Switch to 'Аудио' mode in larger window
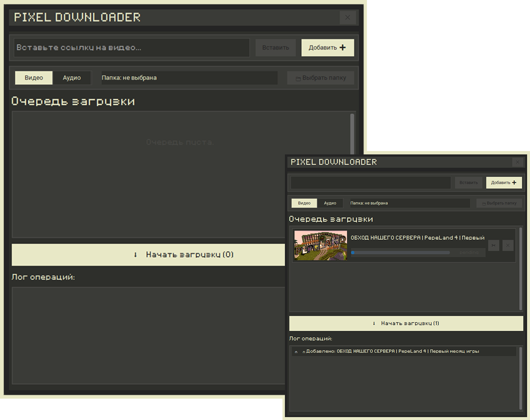The image size is (530, 420). coord(72,78)
